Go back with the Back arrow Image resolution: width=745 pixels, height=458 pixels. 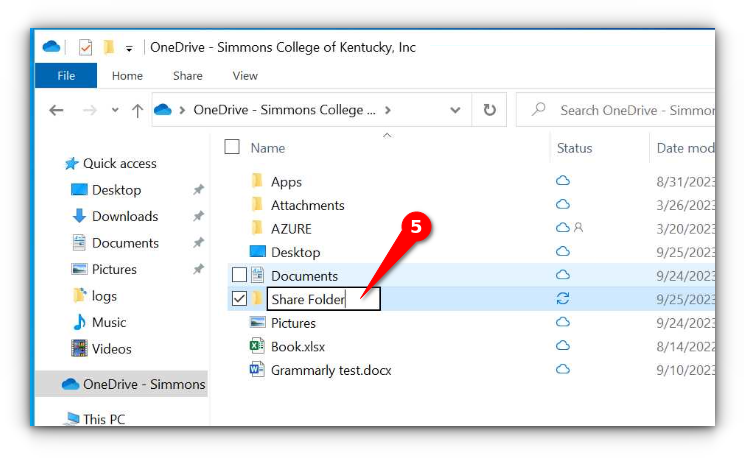(x=57, y=110)
